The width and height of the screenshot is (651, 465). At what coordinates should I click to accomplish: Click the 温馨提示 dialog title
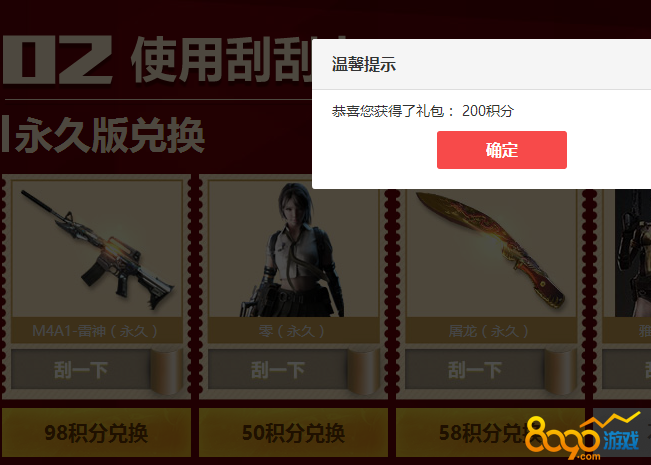364,64
